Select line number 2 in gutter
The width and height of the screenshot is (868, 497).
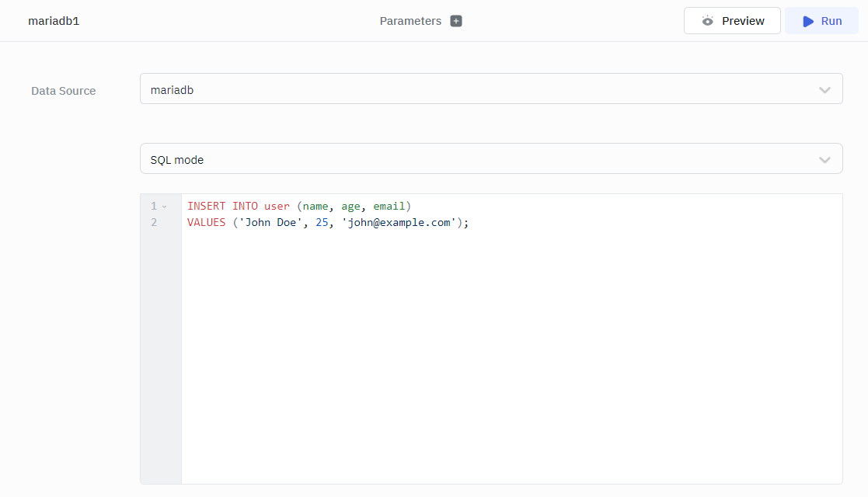coord(154,223)
